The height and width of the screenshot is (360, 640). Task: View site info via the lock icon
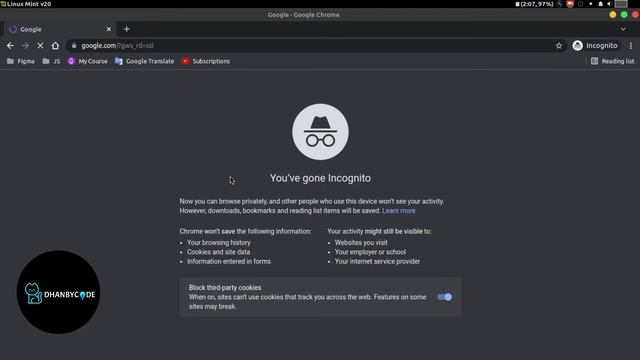point(74,46)
